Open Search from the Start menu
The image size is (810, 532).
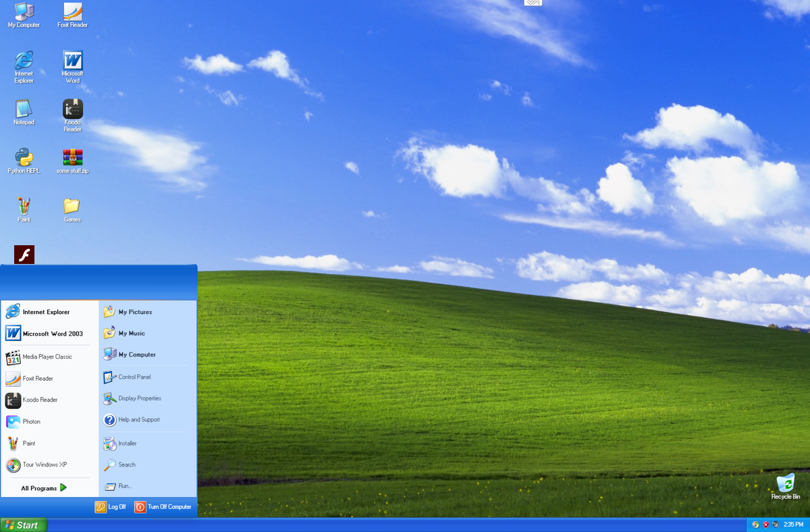tap(147, 464)
